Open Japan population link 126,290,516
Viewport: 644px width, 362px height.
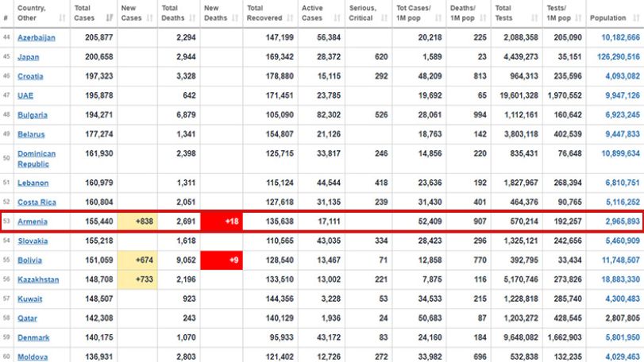tap(619, 56)
